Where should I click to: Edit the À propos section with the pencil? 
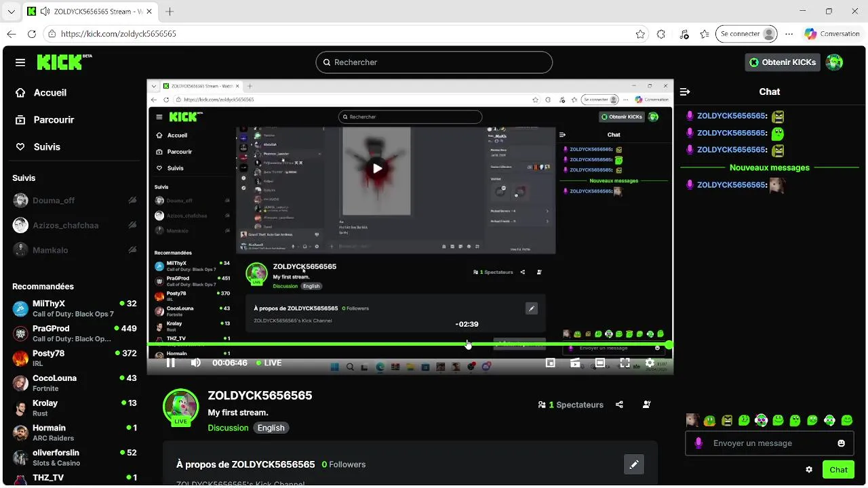click(x=634, y=464)
